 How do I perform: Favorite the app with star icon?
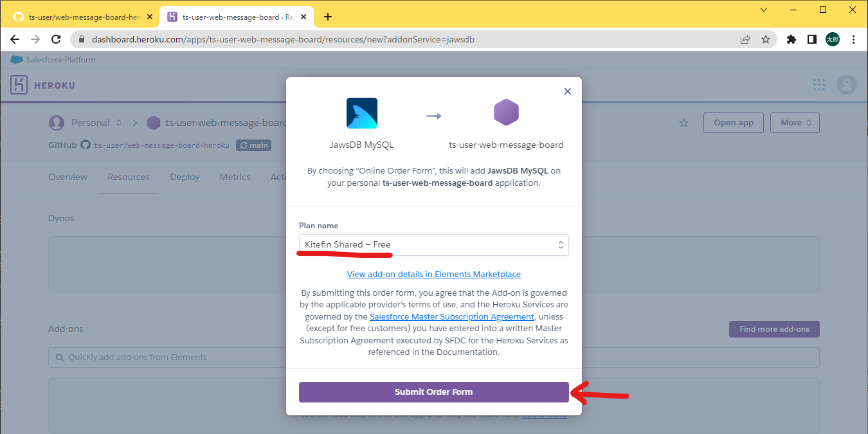(x=684, y=123)
